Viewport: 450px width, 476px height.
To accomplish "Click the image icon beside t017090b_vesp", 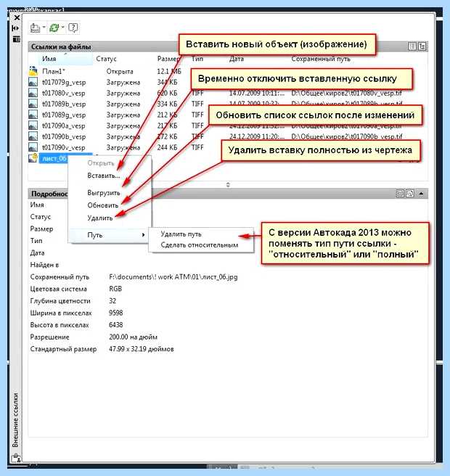I will pyautogui.click(x=33, y=136).
